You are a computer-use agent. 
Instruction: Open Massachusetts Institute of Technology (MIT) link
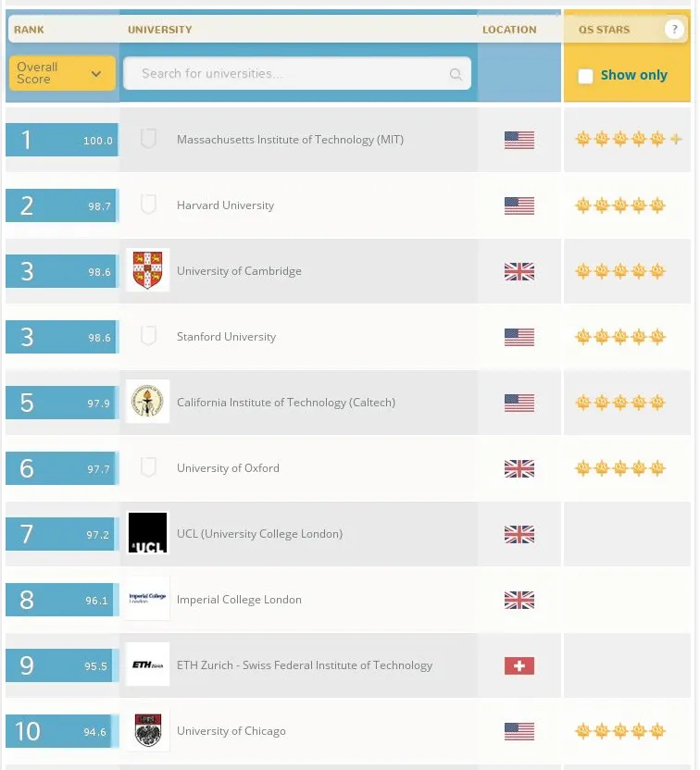[x=290, y=140]
